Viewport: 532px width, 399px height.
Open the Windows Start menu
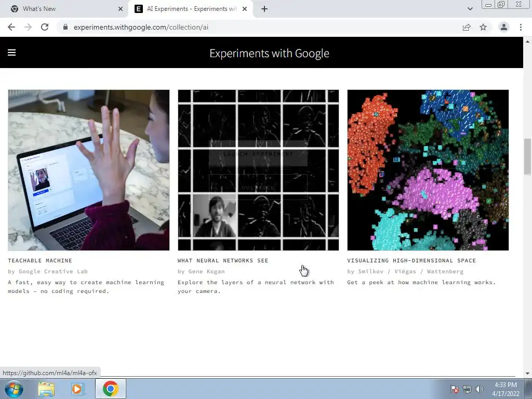click(x=14, y=389)
